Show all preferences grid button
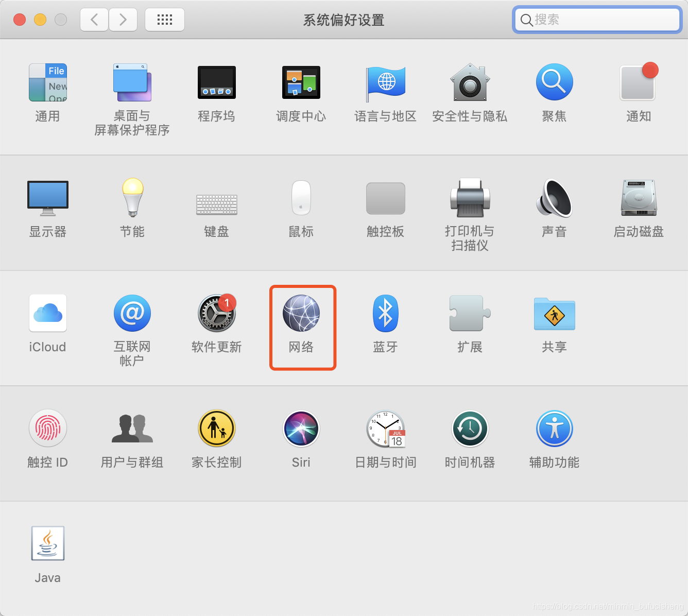Viewport: 688px width, 616px height. pos(165,20)
